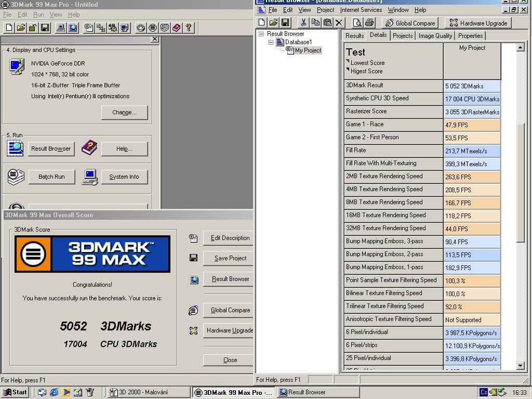This screenshot has height=399, width=532.
Task: Switch to 3D 2000 - Malování taskbar item
Action: pyautogui.click(x=149, y=392)
